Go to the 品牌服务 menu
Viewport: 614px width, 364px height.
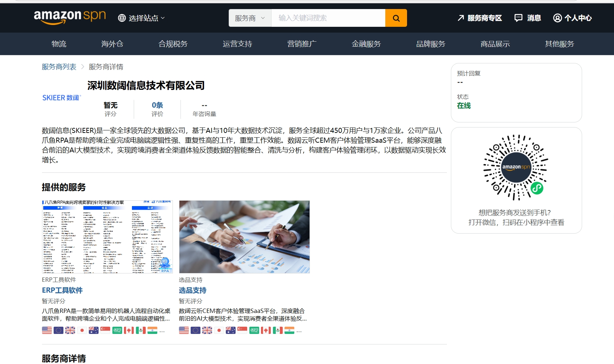[430, 44]
